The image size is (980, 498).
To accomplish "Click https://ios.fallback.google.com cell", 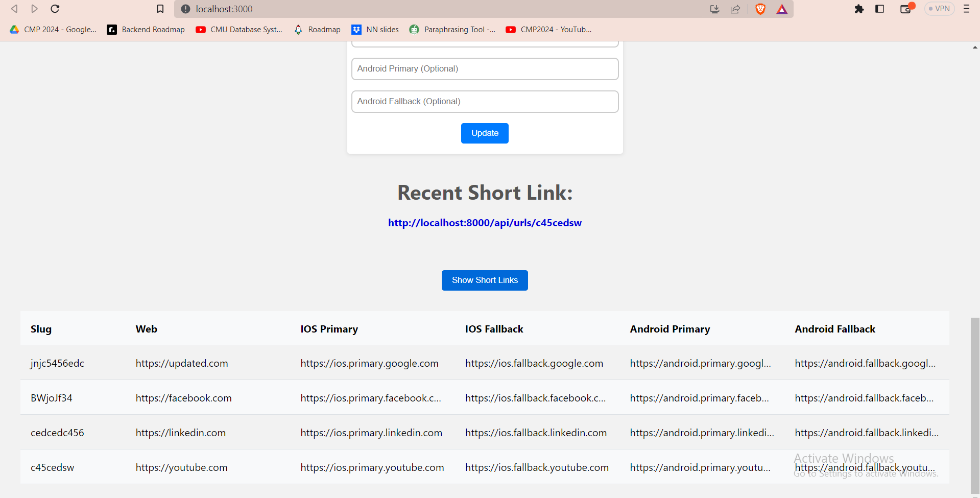I will point(534,363).
